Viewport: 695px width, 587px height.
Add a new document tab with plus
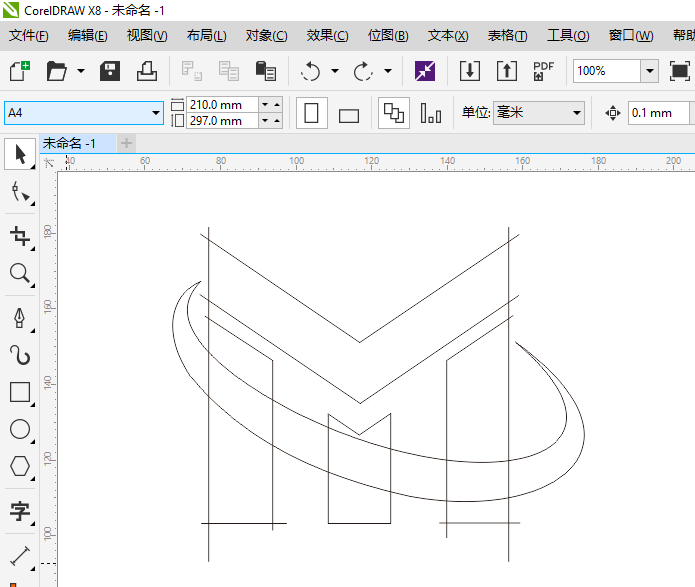(126, 143)
